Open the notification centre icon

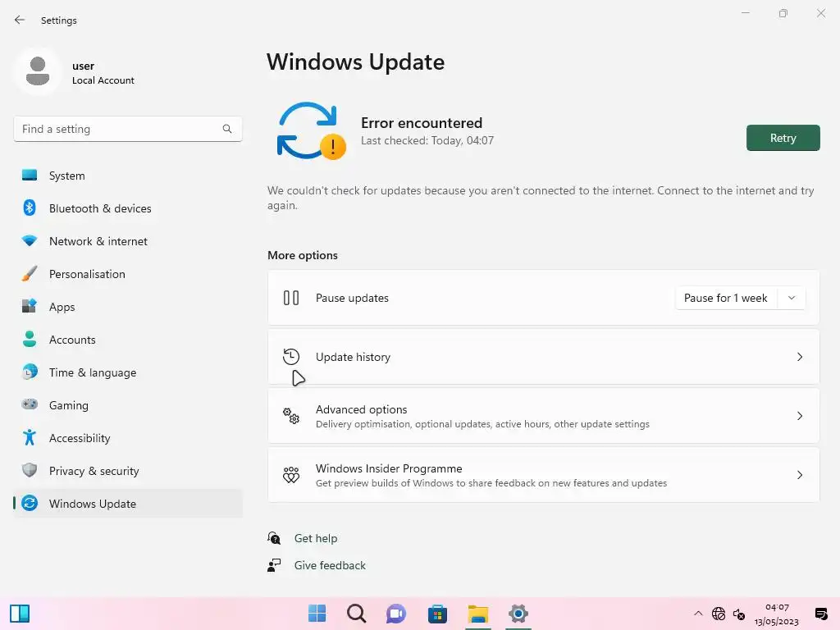(x=820, y=614)
